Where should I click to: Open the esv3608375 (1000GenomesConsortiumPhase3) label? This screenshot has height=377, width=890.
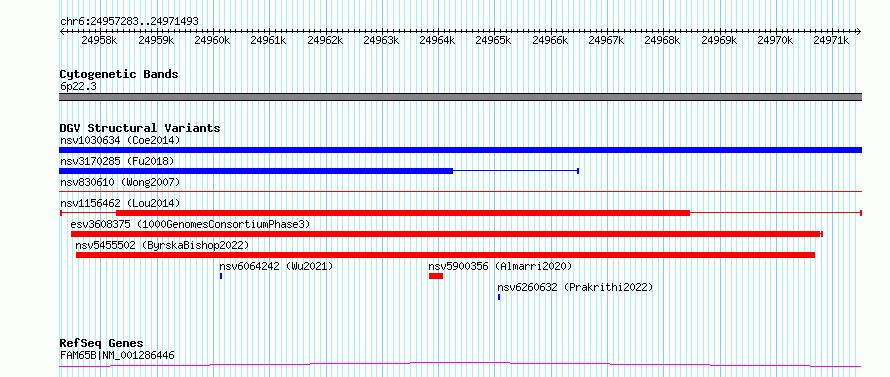click(191, 224)
